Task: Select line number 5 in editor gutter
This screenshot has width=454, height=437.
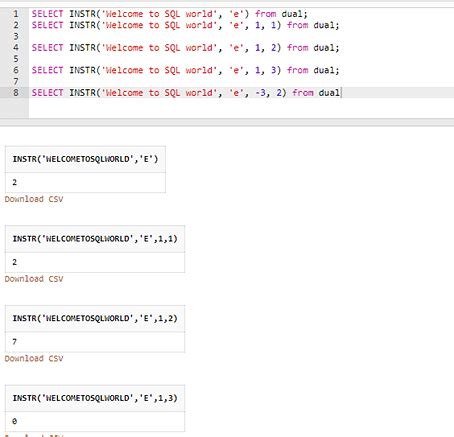Action: click(x=16, y=59)
